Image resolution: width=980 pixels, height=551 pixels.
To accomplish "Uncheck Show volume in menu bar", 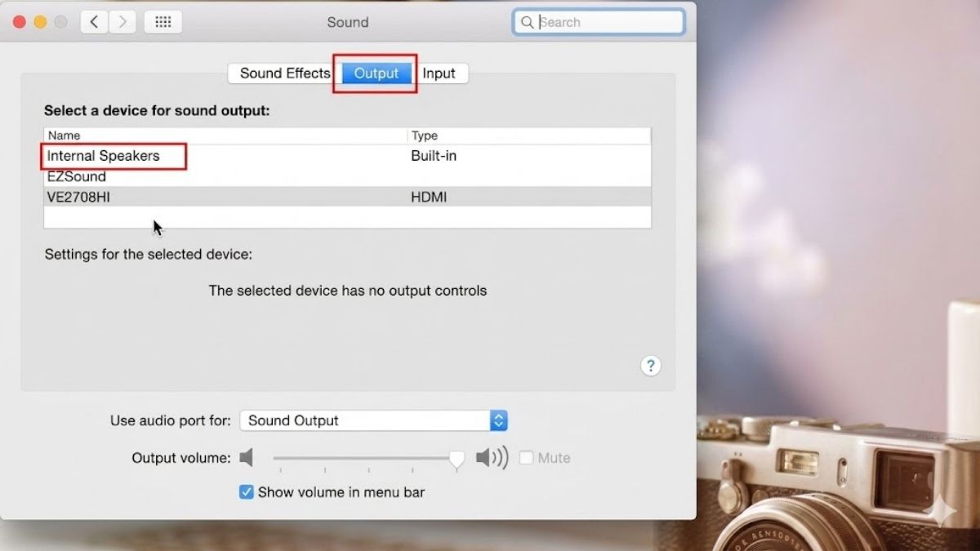I will [x=247, y=492].
